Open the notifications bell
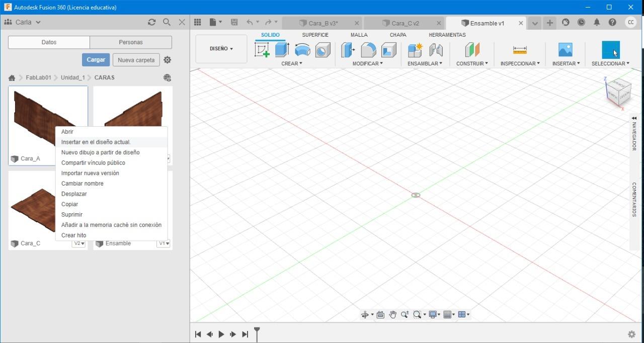Screen dimensions: 644x343 coord(597,22)
